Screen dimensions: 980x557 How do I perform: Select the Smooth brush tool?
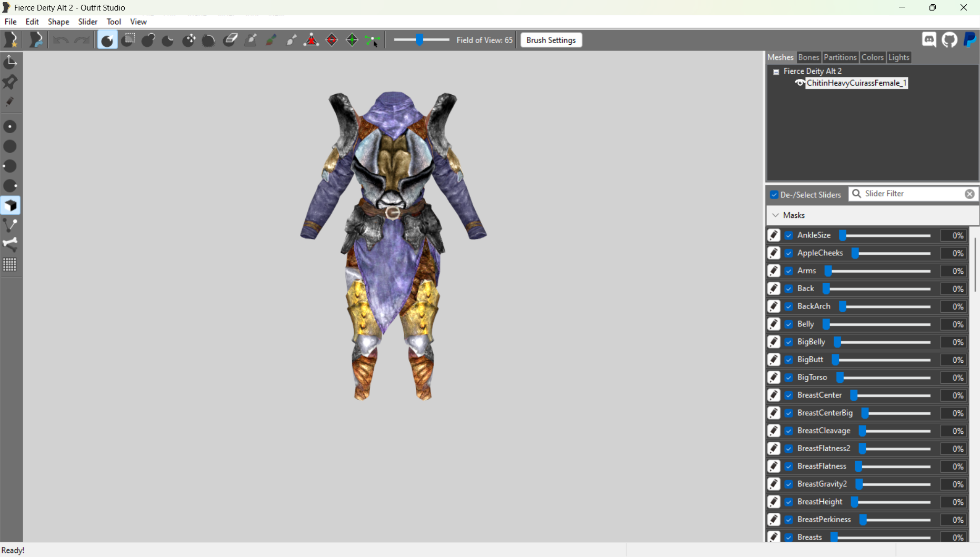209,40
